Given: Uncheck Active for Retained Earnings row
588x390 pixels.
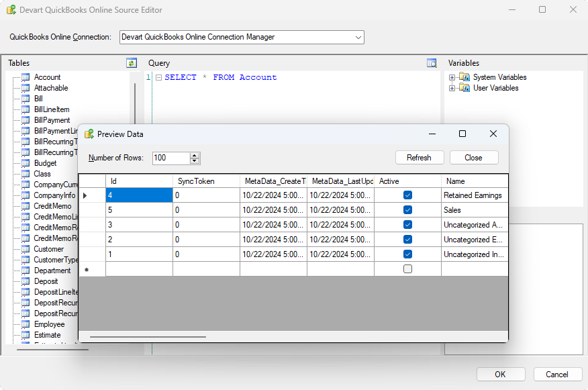Looking at the screenshot, I should (x=407, y=195).
